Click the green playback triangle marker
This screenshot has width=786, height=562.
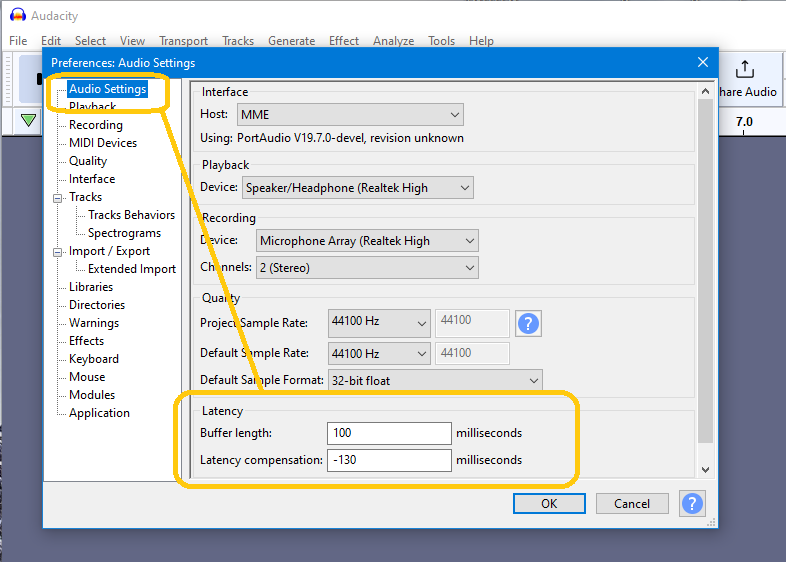[29, 120]
